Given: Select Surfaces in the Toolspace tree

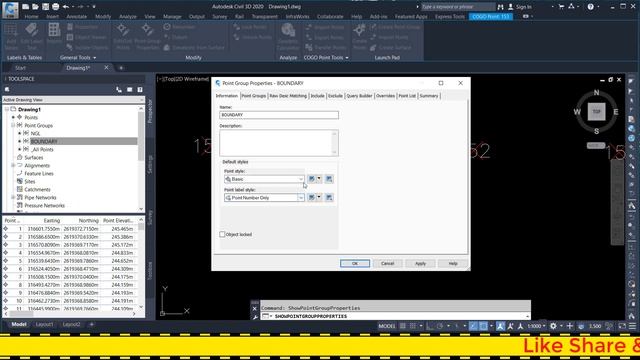Looking at the screenshot, I should (33, 158).
